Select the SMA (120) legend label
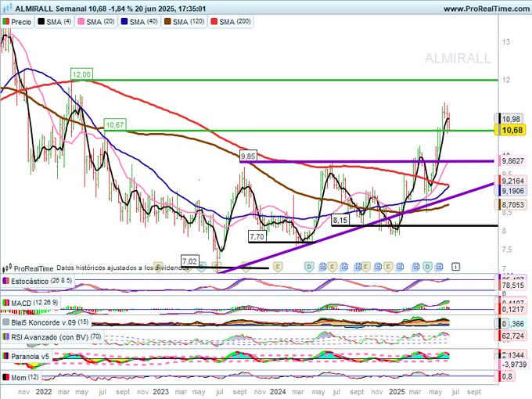 189,22
